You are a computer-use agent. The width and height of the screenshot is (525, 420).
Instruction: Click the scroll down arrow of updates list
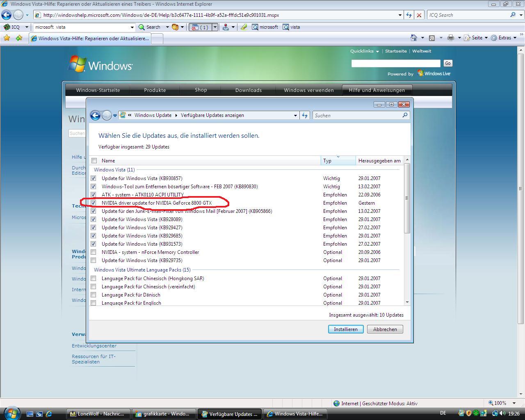(x=407, y=302)
